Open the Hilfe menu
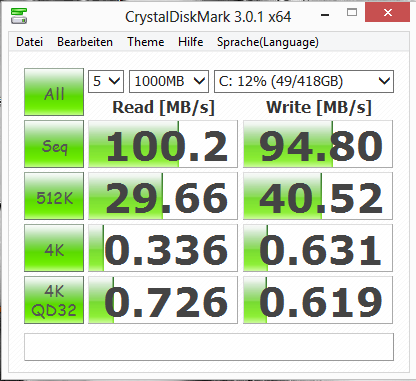Image resolution: width=416 pixels, height=381 pixels. [x=190, y=42]
